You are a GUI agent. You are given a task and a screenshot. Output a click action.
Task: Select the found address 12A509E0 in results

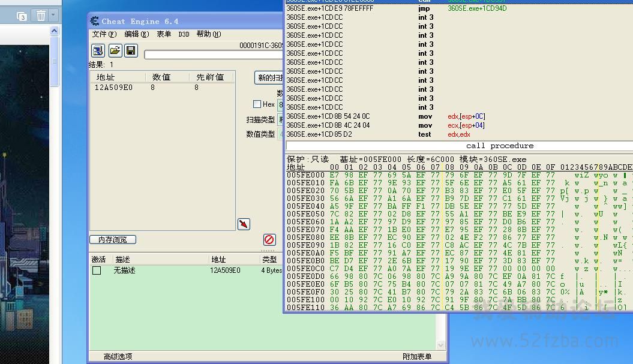(x=113, y=88)
